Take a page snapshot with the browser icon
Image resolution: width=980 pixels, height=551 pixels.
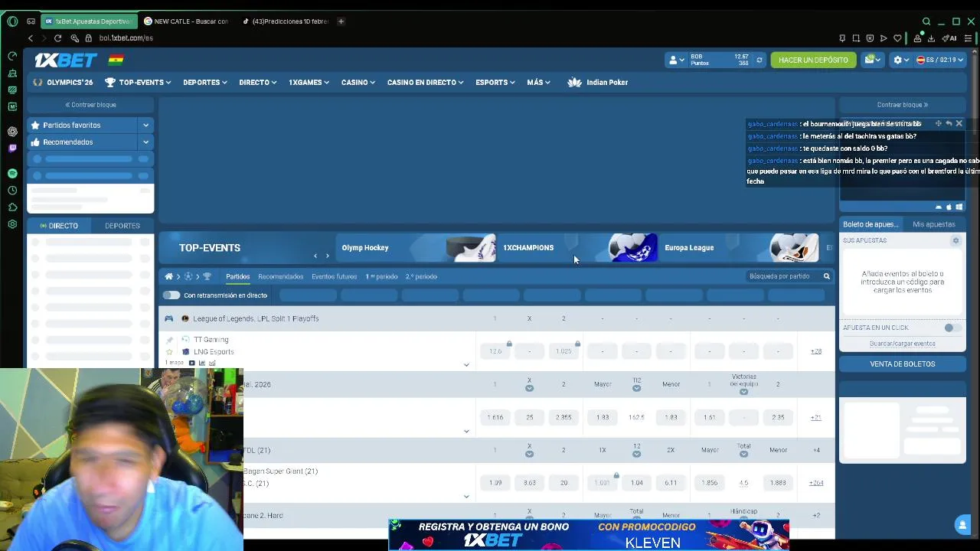[856, 38]
